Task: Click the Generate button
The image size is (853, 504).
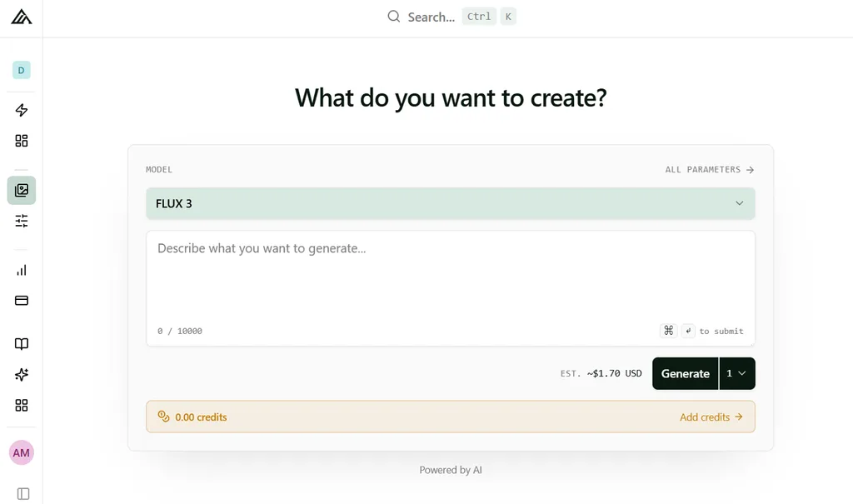Action: tap(685, 373)
